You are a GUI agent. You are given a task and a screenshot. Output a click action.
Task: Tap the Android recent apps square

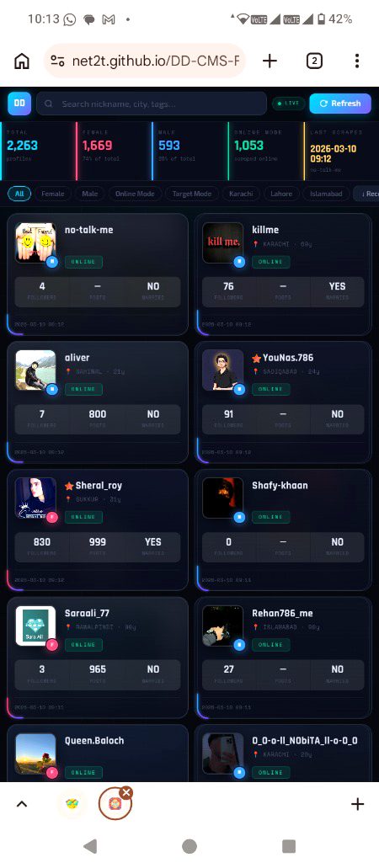(289, 846)
